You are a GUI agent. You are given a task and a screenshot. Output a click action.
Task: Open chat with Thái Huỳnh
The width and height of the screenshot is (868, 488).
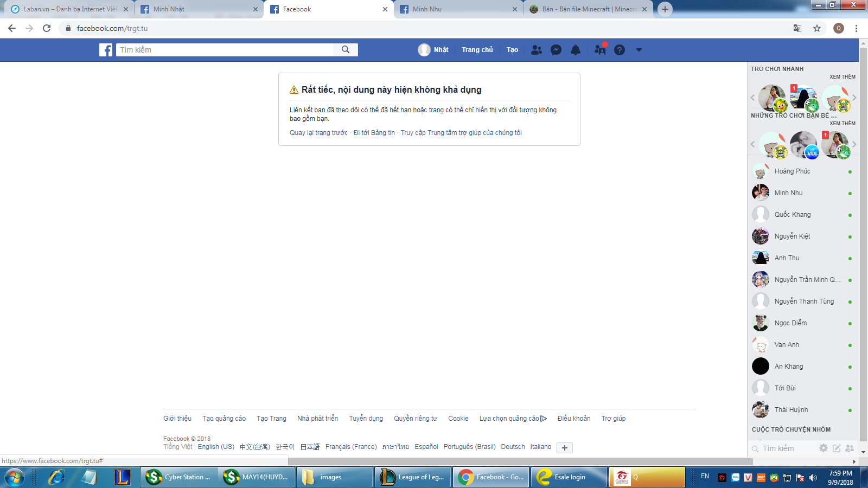803,410
